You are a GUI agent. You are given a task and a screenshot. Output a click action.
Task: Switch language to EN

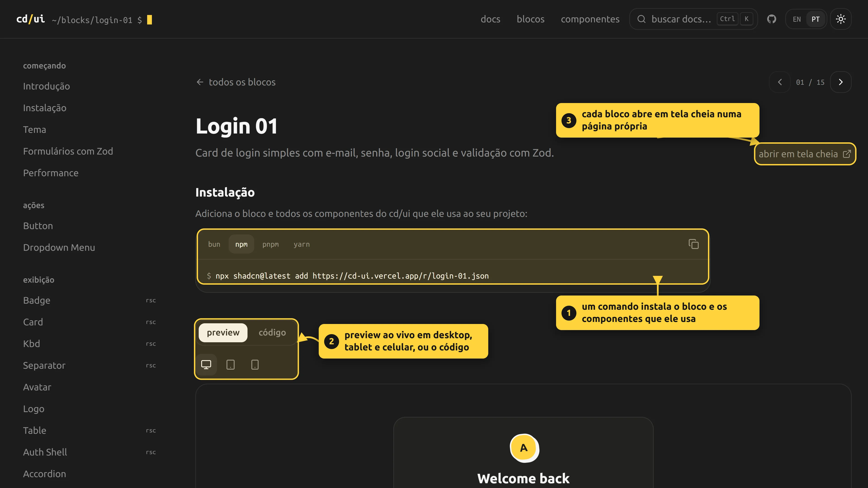[797, 19]
